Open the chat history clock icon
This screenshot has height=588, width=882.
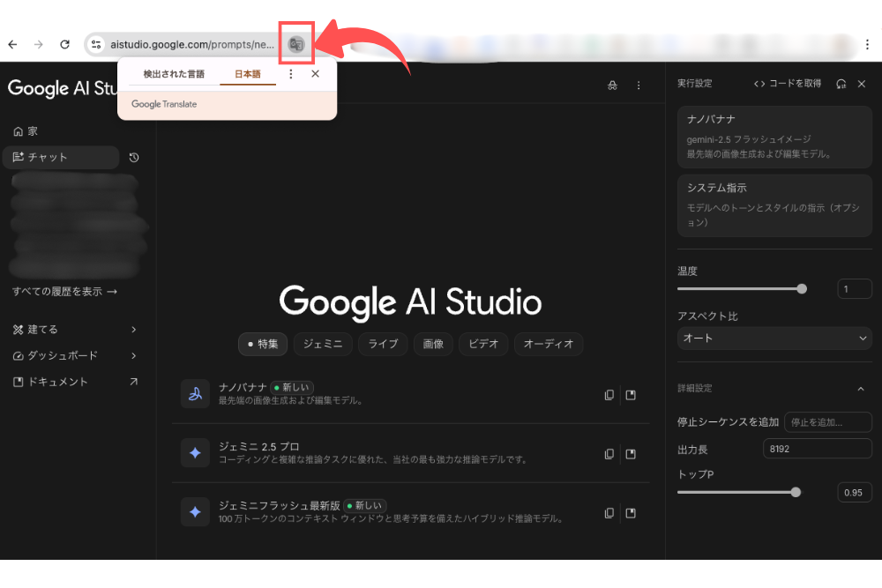(134, 158)
